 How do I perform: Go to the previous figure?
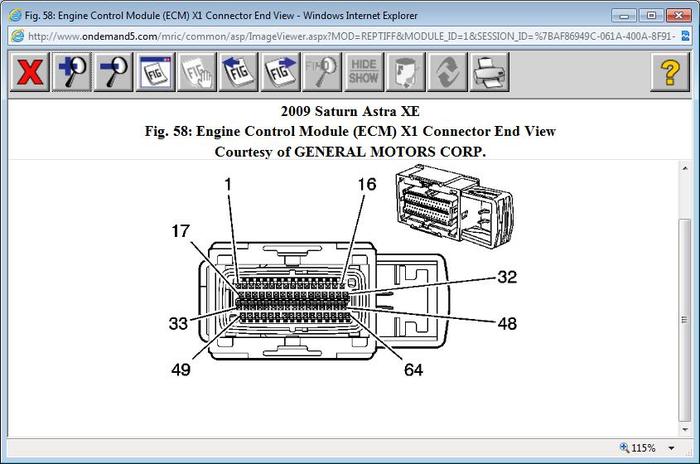[x=238, y=72]
